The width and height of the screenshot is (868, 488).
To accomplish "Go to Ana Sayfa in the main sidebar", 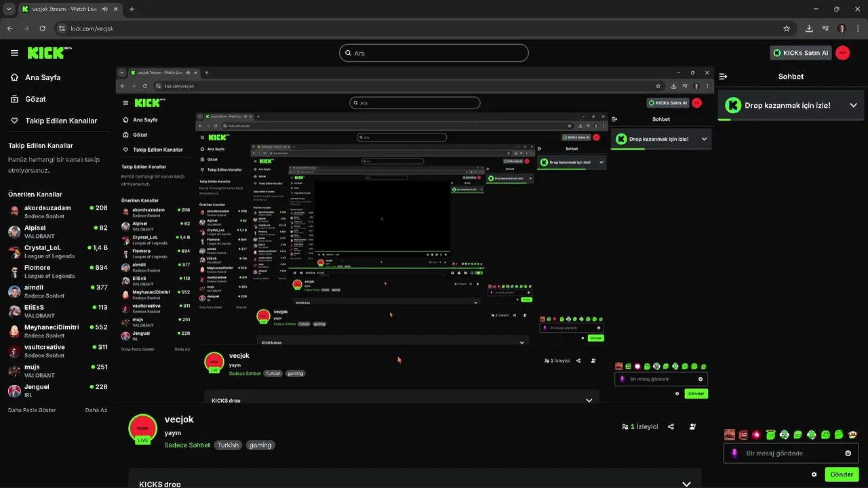I will click(43, 77).
